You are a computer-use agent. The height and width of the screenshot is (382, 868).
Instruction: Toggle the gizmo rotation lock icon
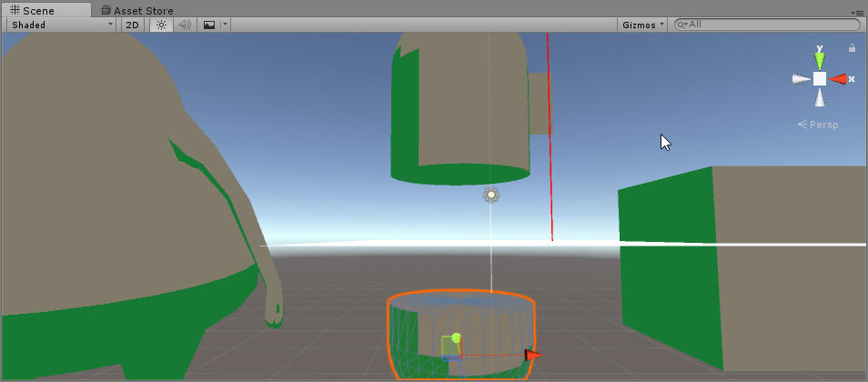point(852,49)
